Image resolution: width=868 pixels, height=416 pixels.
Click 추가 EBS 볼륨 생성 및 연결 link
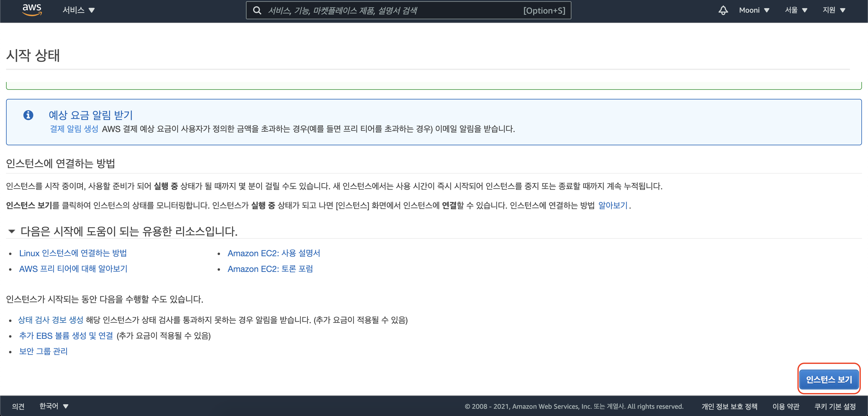coord(66,336)
